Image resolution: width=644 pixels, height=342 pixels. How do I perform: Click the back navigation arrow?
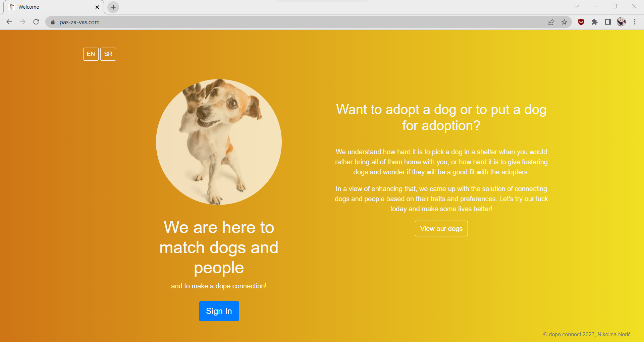9,22
